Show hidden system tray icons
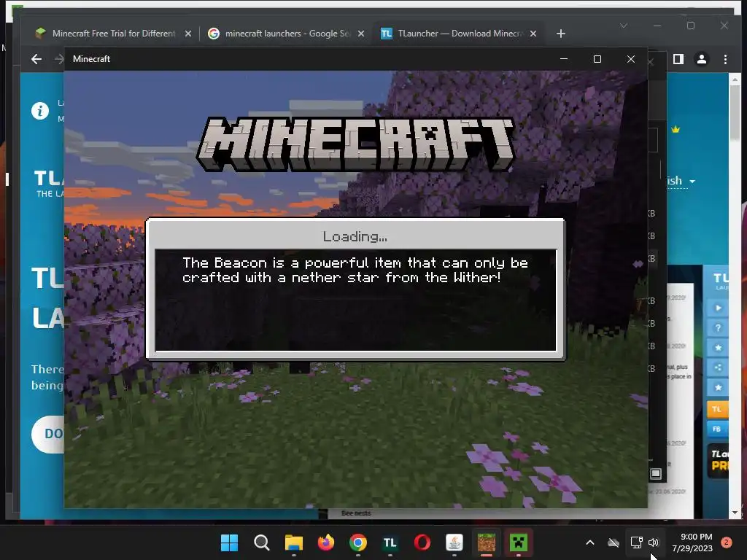Image resolution: width=747 pixels, height=560 pixels. click(x=589, y=542)
